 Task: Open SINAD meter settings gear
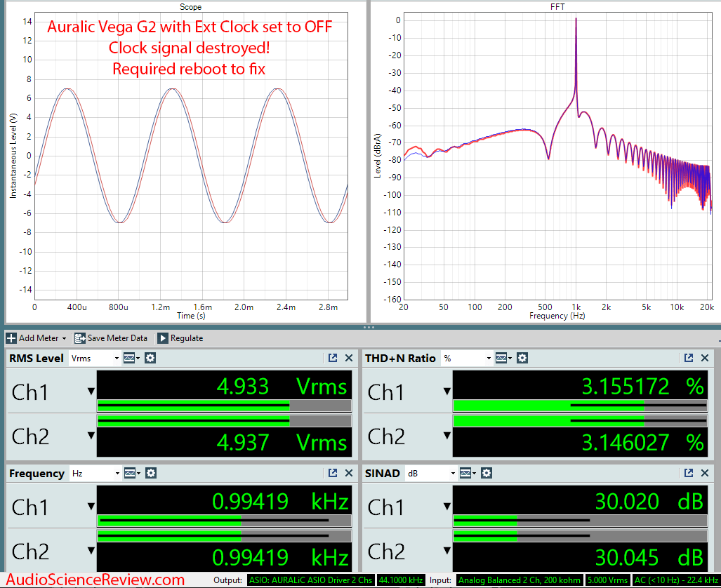487,473
